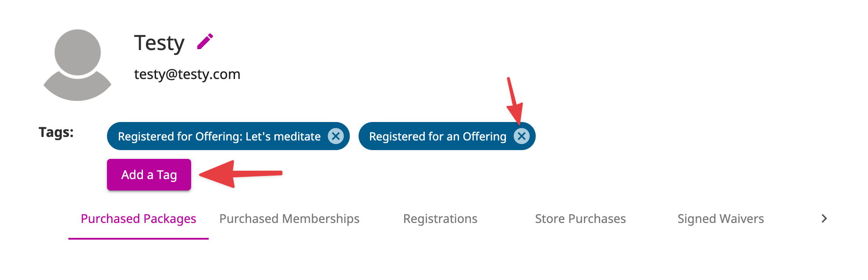Open the Purchased Packages tab
The width and height of the screenshot is (868, 280).
click(x=139, y=219)
